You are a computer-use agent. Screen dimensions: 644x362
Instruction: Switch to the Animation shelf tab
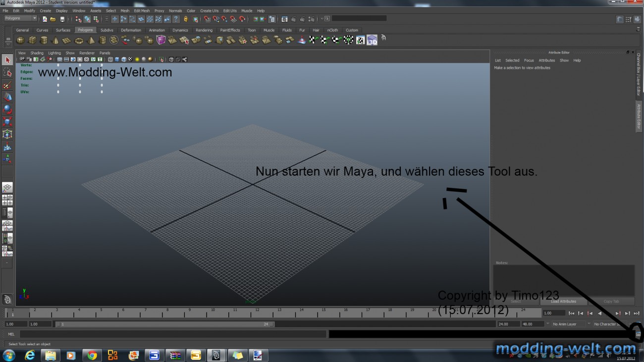pos(157,30)
